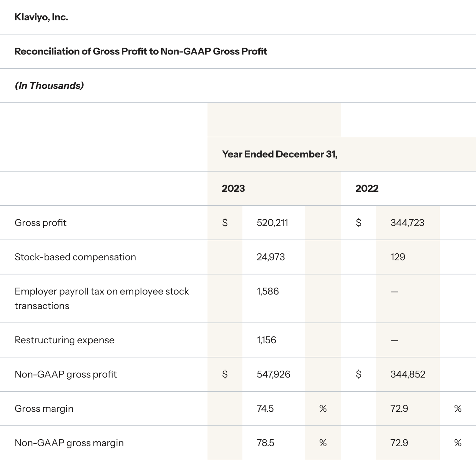The width and height of the screenshot is (476, 460).
Task: Click the Employer payroll tax row label
Action: 102,298
